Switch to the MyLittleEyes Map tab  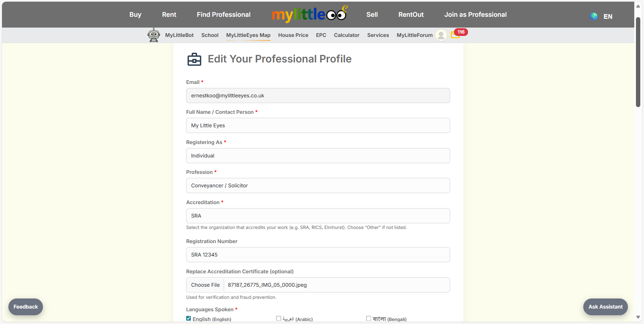tap(248, 35)
